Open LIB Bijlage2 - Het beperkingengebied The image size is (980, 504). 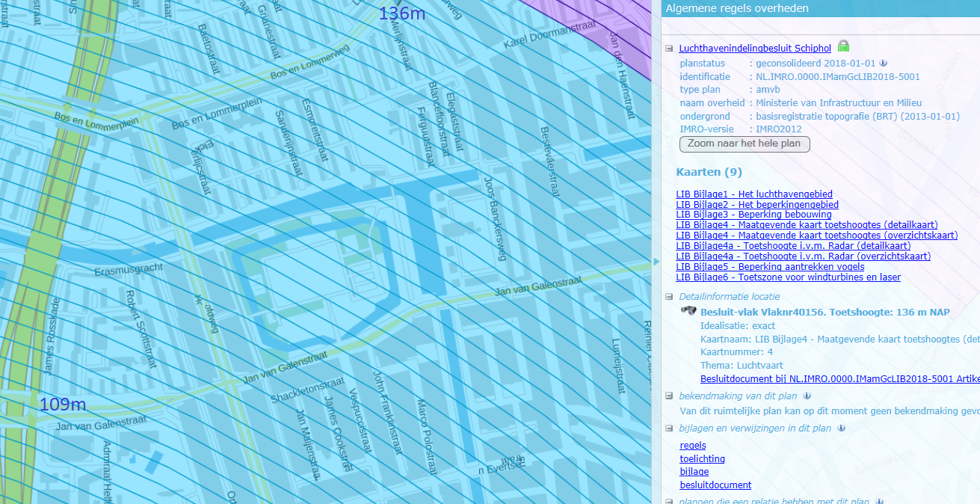[x=757, y=205]
